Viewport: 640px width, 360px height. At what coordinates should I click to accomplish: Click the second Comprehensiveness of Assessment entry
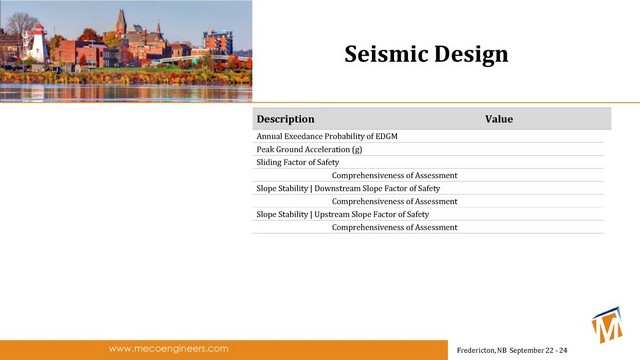394,201
